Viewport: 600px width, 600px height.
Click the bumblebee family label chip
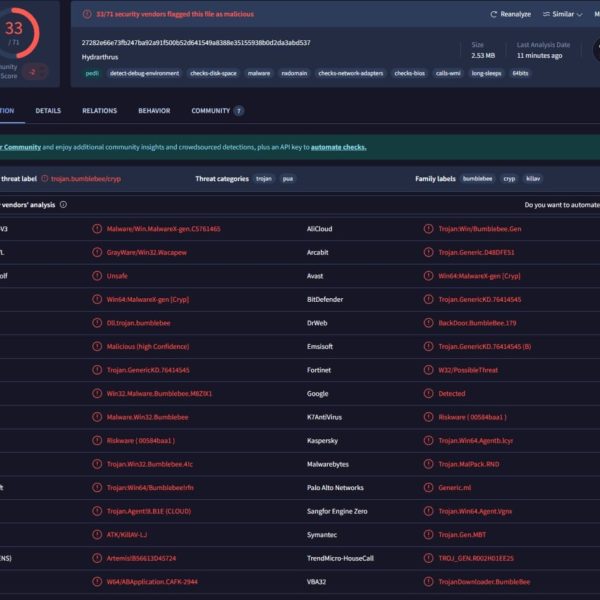point(477,179)
